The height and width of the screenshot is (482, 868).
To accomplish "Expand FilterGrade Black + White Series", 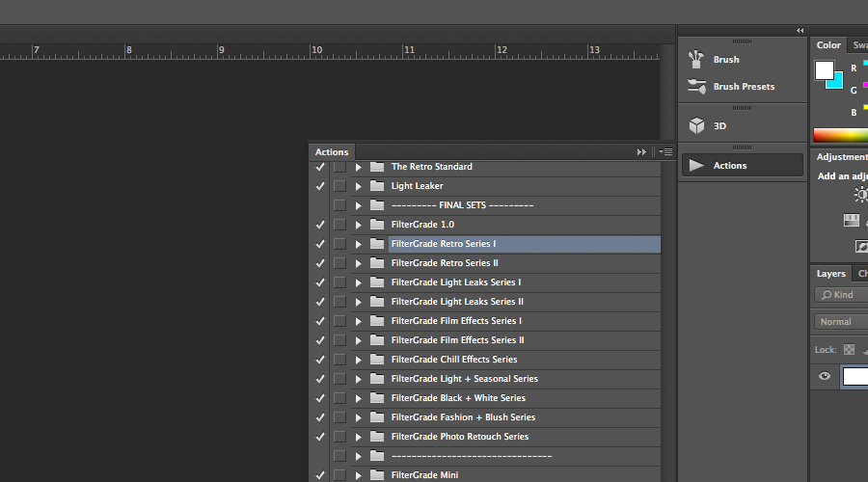I will pyautogui.click(x=358, y=398).
